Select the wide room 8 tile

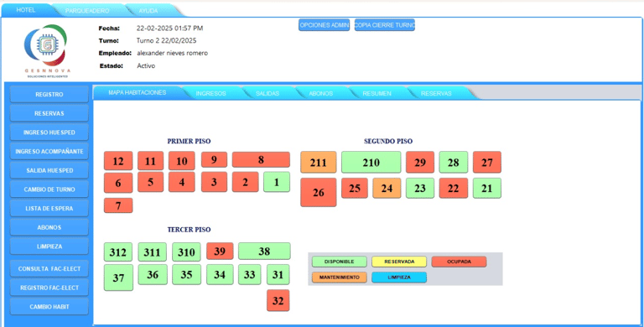coord(261,159)
